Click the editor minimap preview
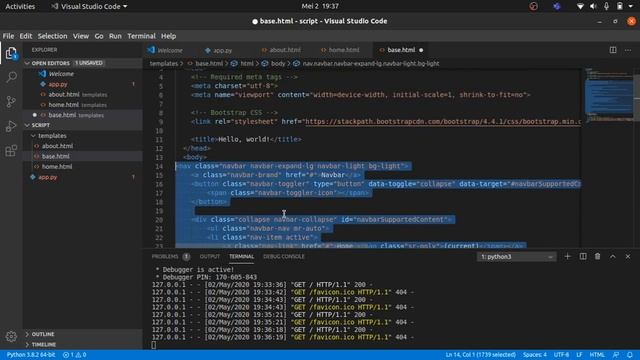 coord(608,96)
